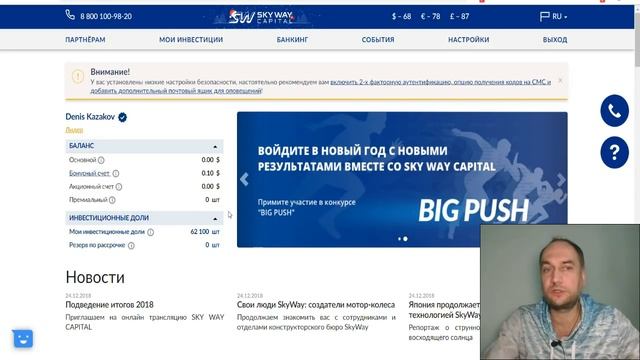Click the 62 100 шт investment shares value
Viewport: 640px width, 360px height.
click(205, 231)
